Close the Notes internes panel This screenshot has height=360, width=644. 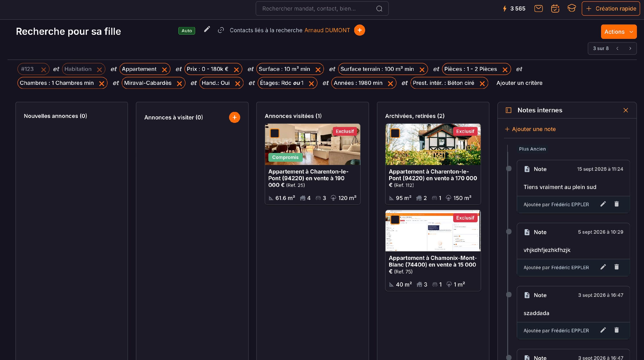pyautogui.click(x=626, y=110)
